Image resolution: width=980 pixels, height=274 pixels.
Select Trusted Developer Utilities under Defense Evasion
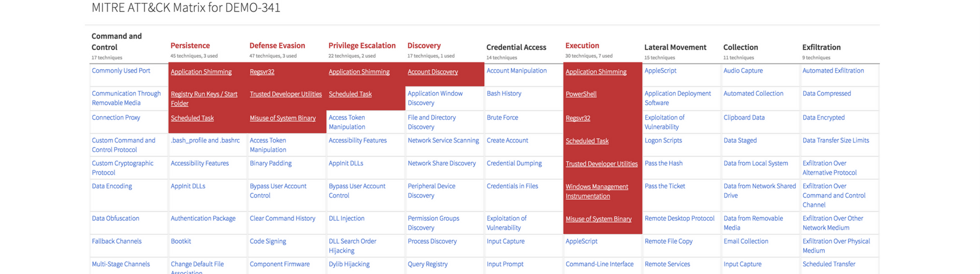[x=286, y=94]
